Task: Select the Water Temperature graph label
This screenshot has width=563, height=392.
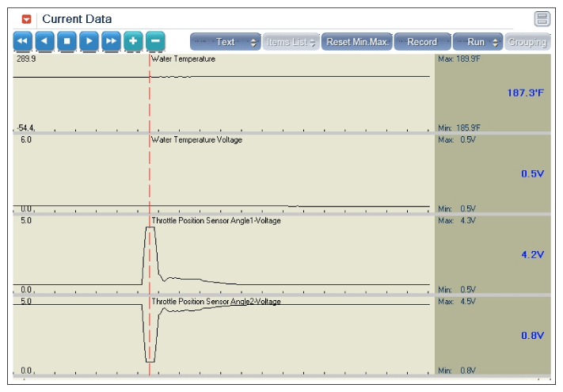Action: (x=183, y=59)
